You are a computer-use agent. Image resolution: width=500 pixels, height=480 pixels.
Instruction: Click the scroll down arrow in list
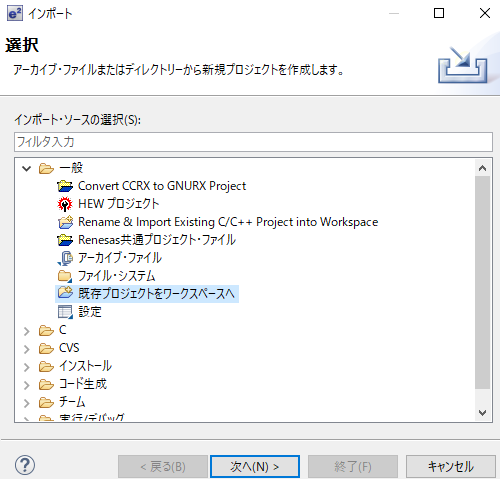[482, 413]
